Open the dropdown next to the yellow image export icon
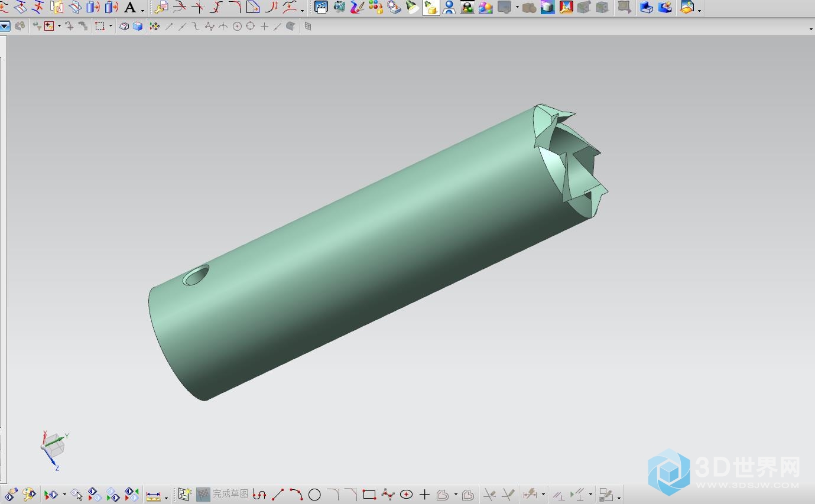Image resolution: width=815 pixels, height=504 pixels. 700,9
